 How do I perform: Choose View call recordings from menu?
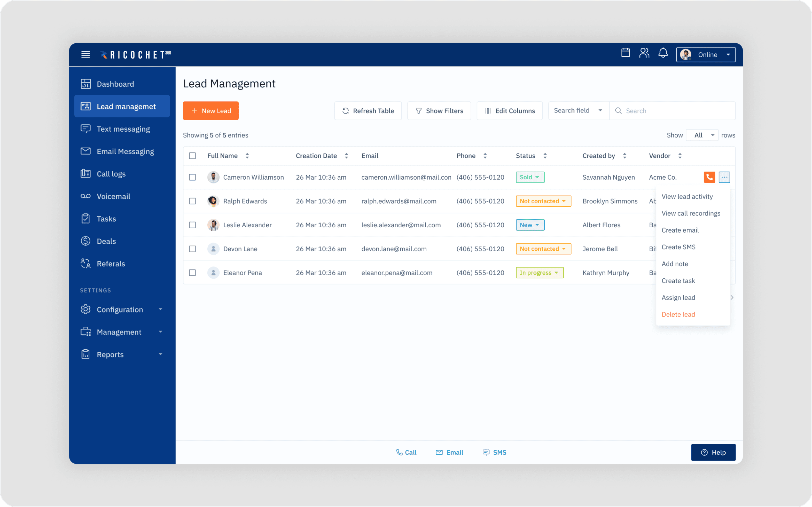691,213
